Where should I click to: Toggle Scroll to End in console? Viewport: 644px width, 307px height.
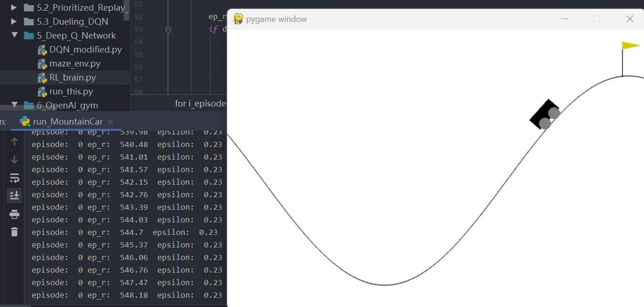pos(14,195)
